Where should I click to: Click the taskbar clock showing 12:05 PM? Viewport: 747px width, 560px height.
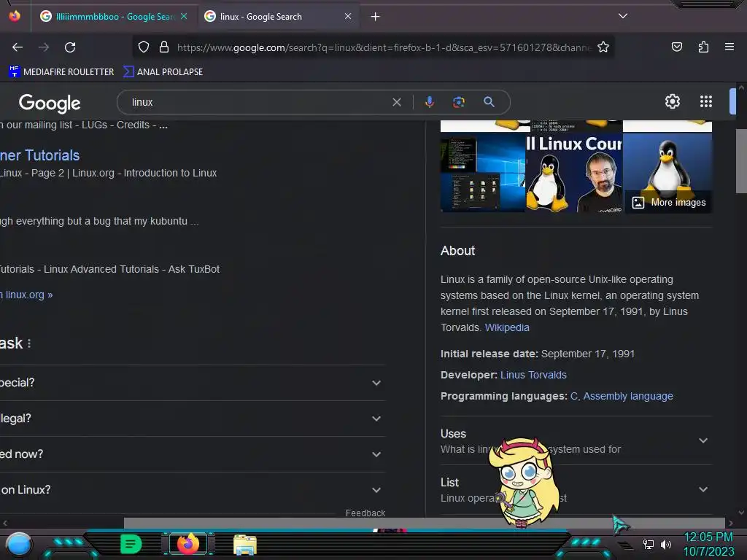708,544
